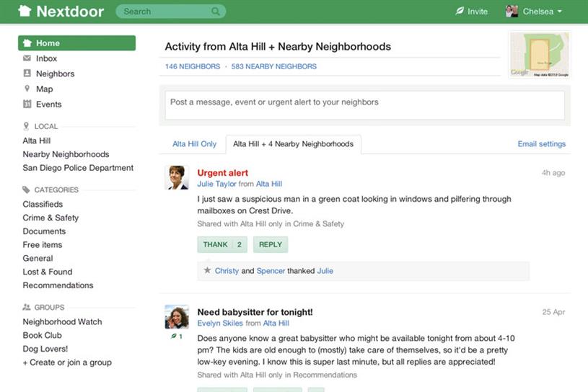Open Alta Hill under Local
The image size is (588, 392).
coord(36,141)
